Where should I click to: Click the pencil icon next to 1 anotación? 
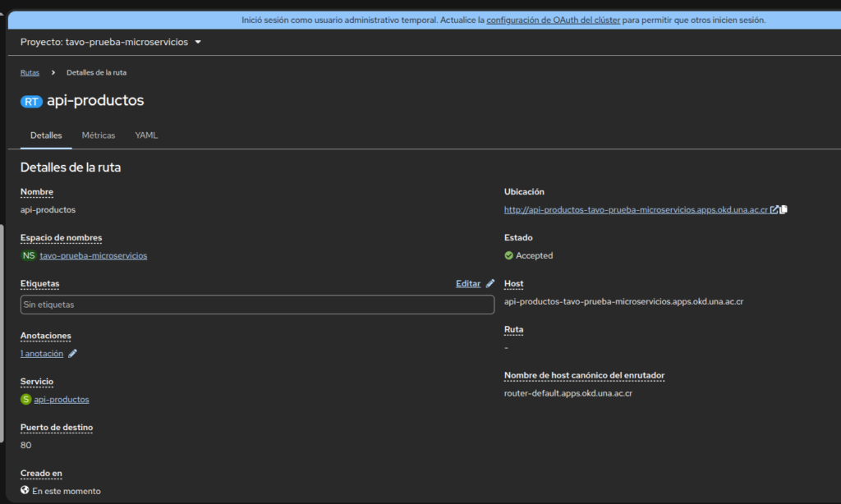coord(72,354)
